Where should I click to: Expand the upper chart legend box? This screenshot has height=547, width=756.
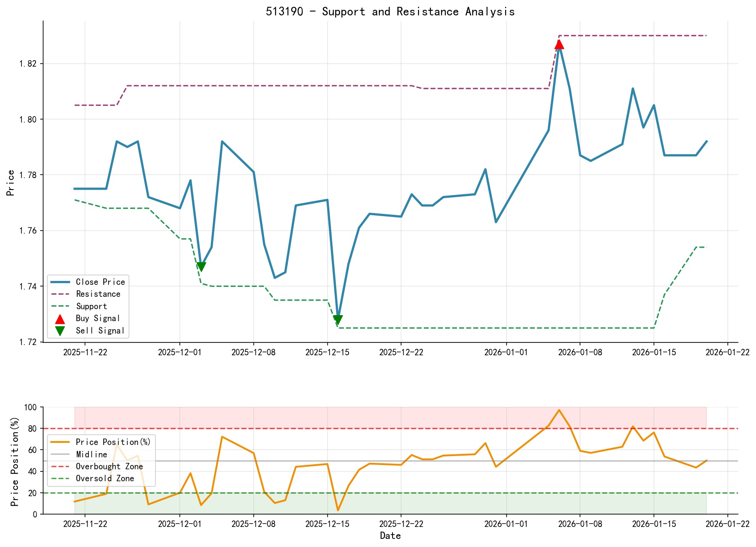coord(88,306)
